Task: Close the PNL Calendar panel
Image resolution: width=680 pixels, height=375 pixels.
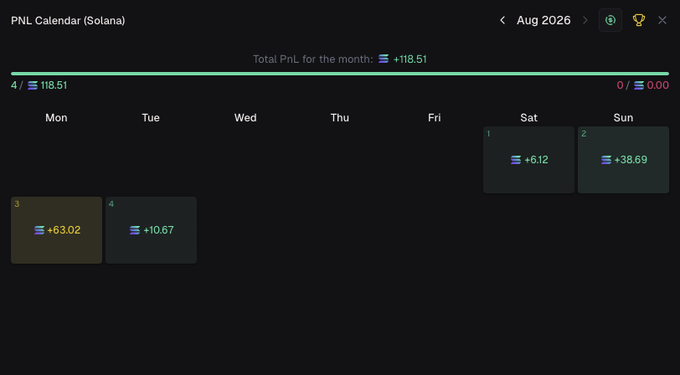Action: (x=662, y=20)
